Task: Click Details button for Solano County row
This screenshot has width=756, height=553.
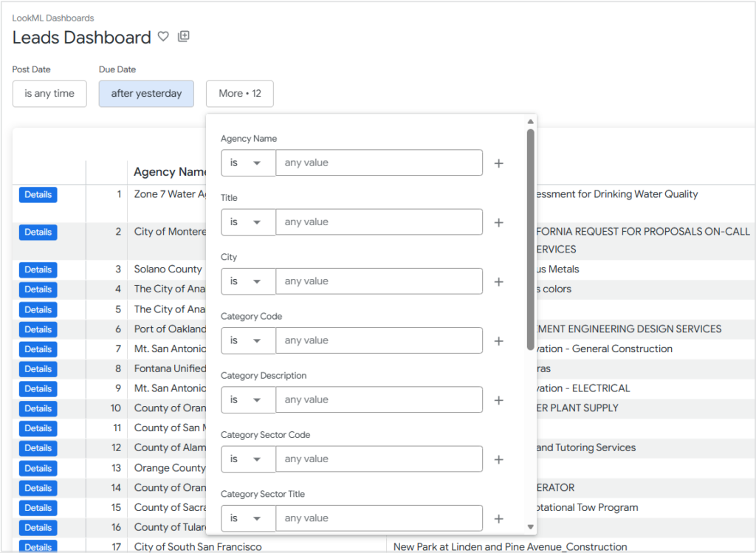Action: pos(38,269)
